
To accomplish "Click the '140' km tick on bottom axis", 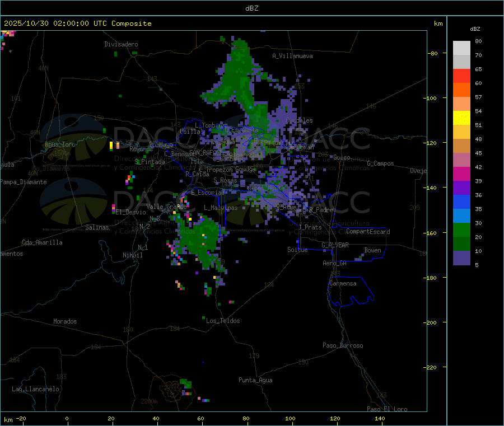I will coord(380,418).
